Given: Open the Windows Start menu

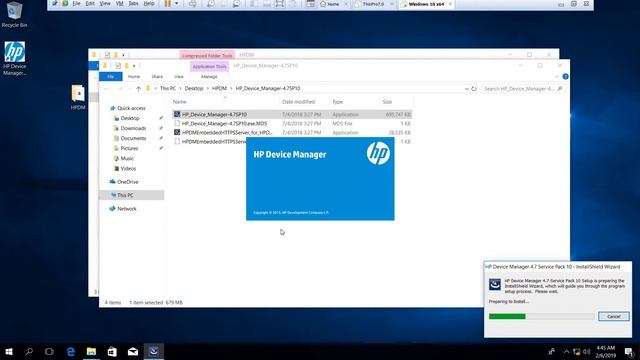Looking at the screenshot, I should coord(9,351).
